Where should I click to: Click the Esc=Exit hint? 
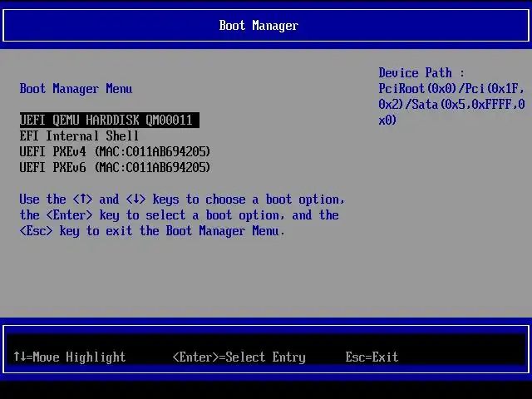pos(372,357)
